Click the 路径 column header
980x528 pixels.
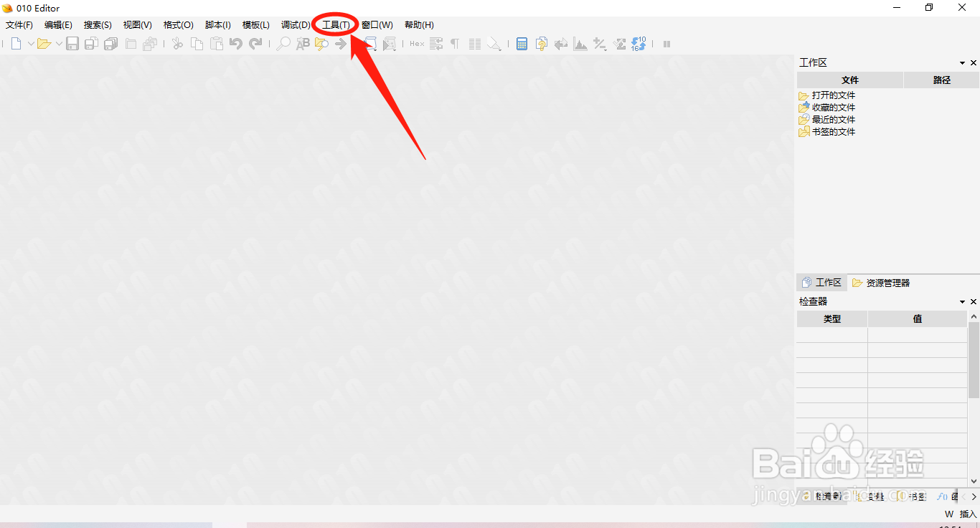(x=941, y=80)
